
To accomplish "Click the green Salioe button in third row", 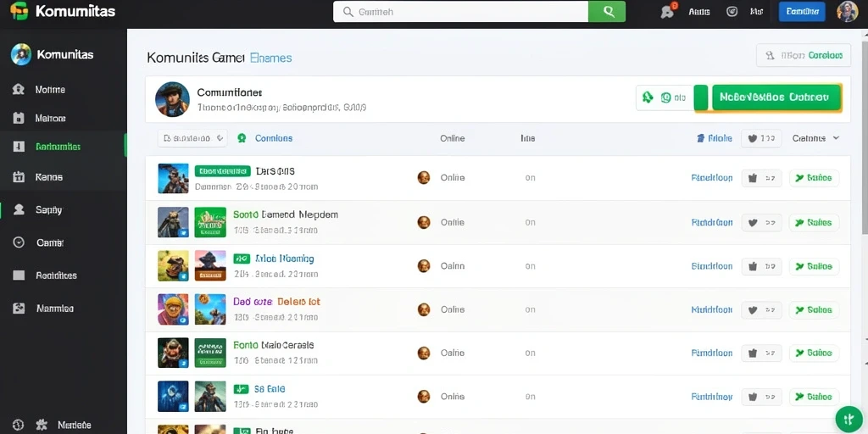I will point(814,266).
